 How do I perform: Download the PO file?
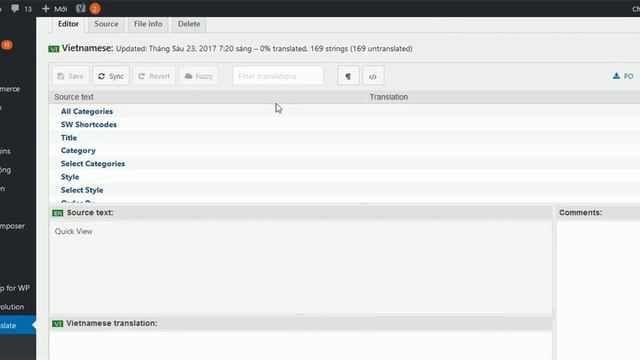[x=623, y=76]
